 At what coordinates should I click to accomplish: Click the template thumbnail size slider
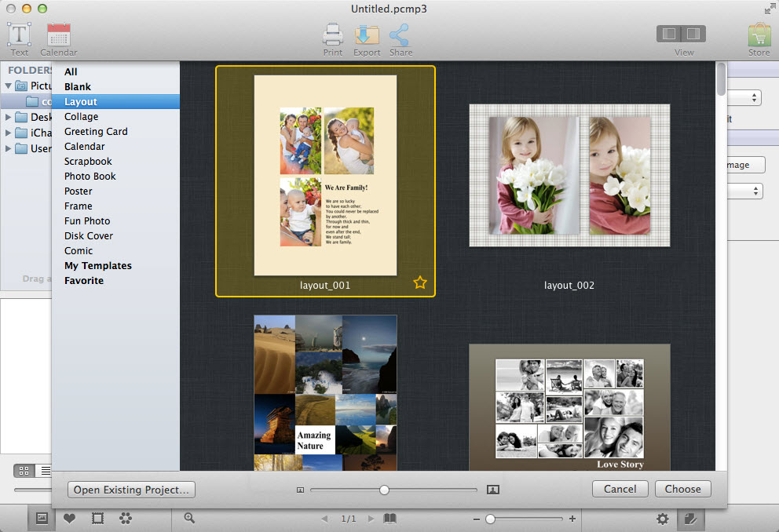[384, 490]
